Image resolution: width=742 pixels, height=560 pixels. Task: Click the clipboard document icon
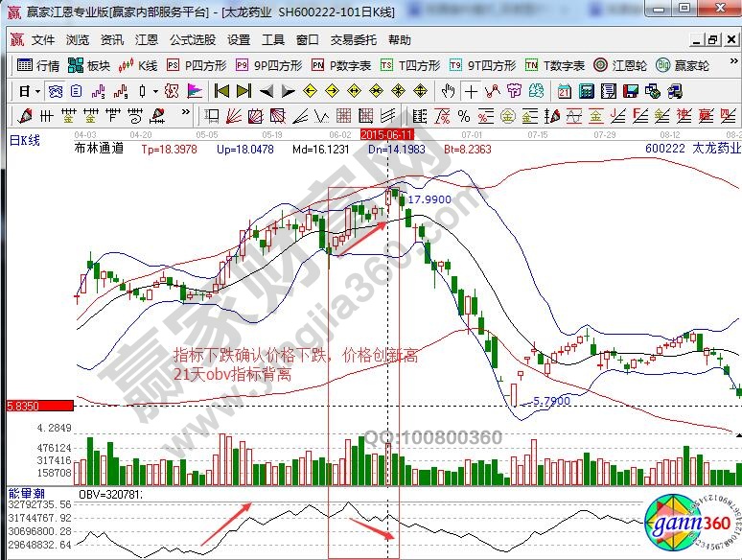pos(76,91)
